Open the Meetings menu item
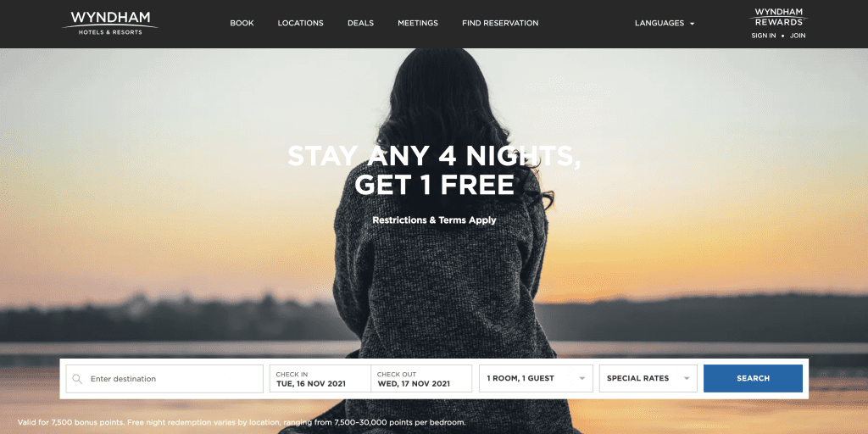The width and height of the screenshot is (868, 434). pyautogui.click(x=418, y=23)
